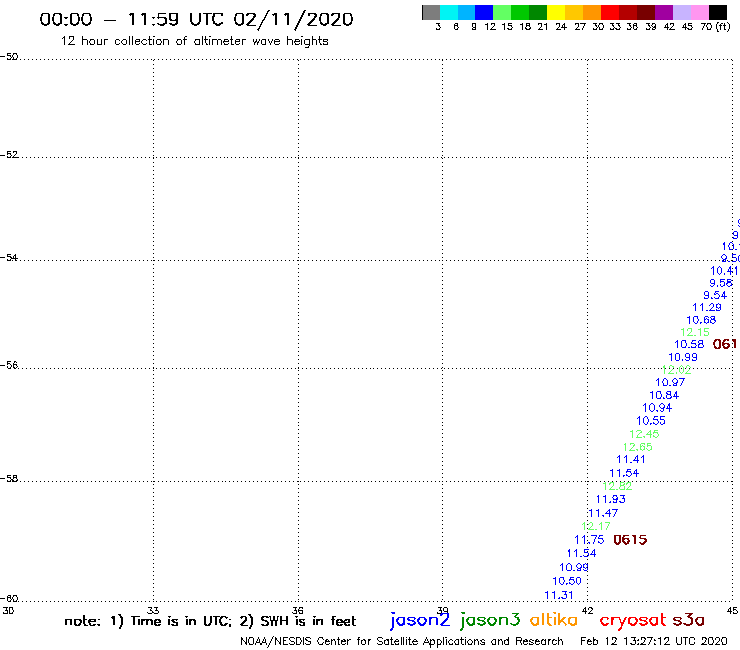The image size is (740, 650).
Task: Click the latitude axis label -58
Action: pos(9,479)
